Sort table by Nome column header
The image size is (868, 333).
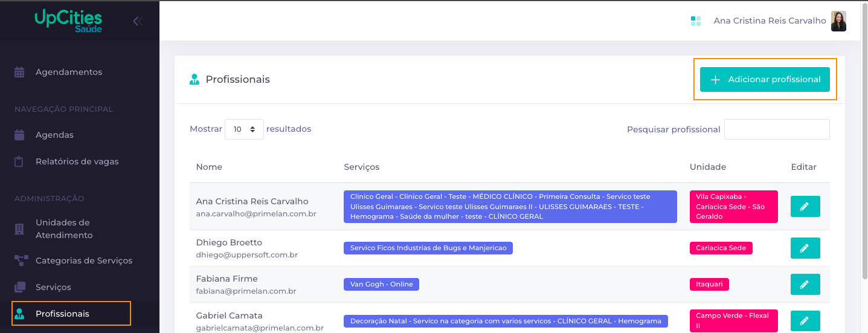click(209, 167)
